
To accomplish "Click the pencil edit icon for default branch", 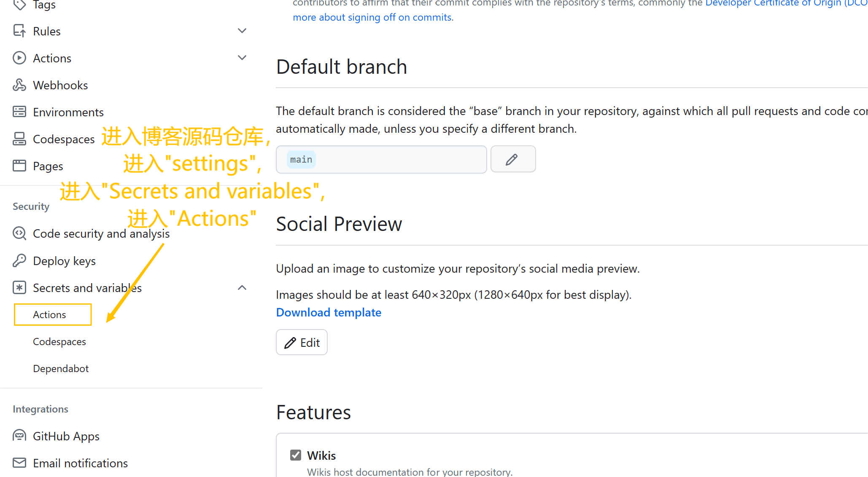I will tap(512, 159).
